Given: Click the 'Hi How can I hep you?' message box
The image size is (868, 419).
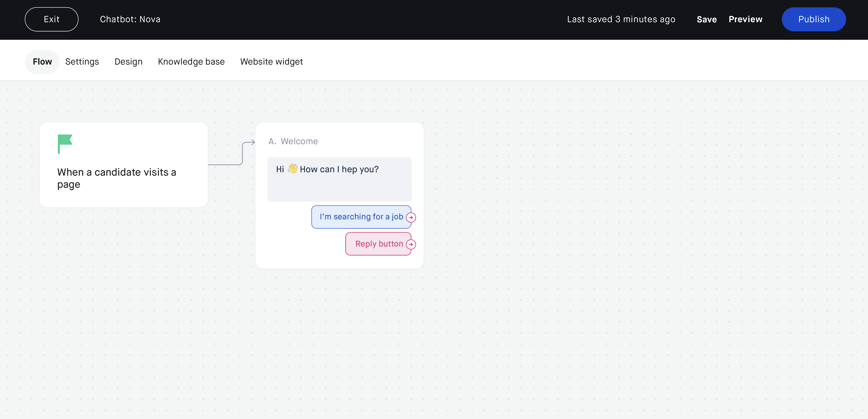Looking at the screenshot, I should click(339, 179).
